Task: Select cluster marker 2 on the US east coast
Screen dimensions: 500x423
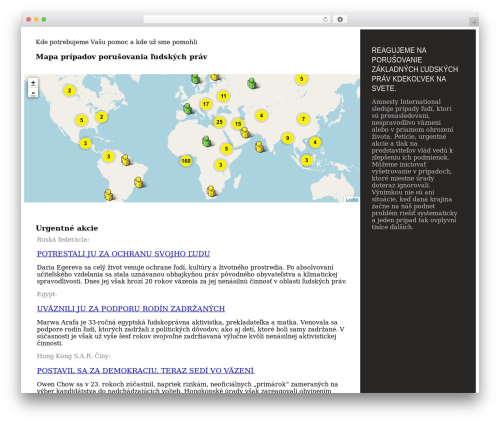Action: coord(101,117)
